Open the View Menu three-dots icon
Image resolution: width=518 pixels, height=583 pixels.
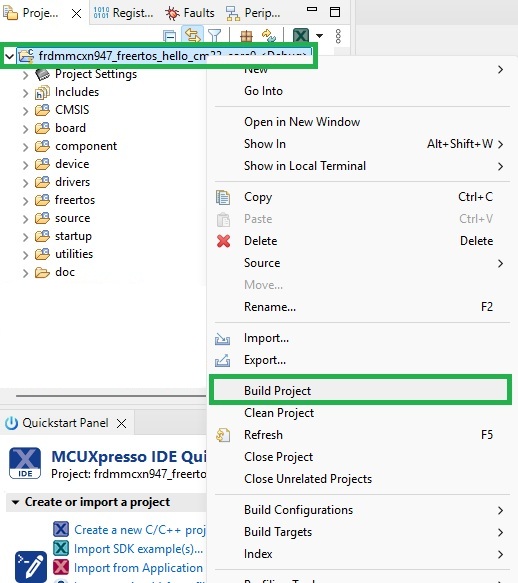(x=338, y=36)
